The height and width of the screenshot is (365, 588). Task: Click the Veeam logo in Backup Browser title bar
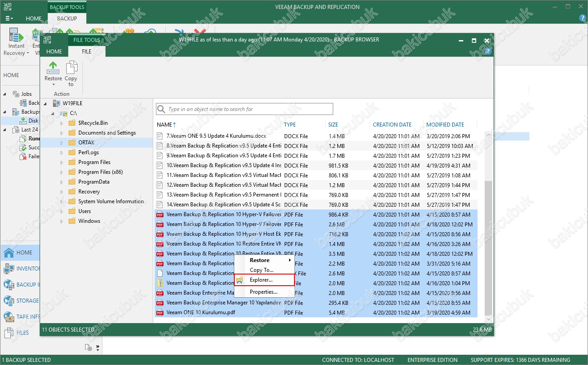47,40
